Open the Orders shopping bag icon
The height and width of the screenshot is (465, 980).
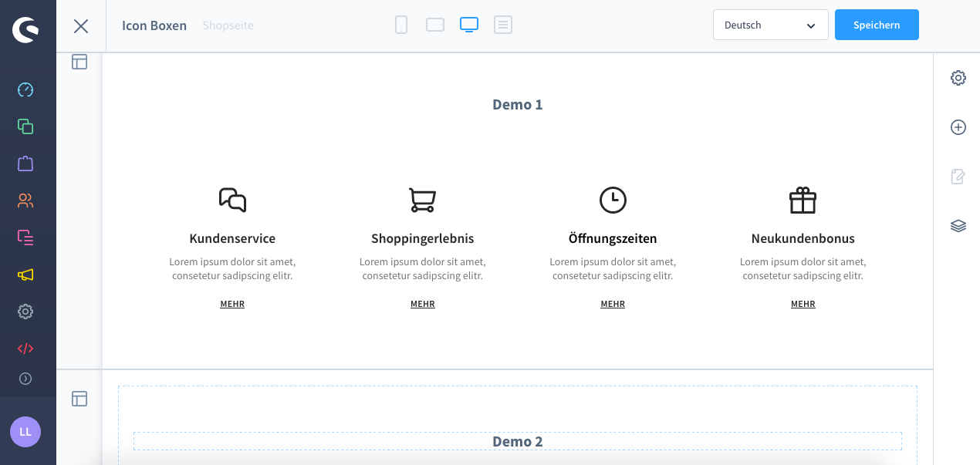tap(25, 163)
